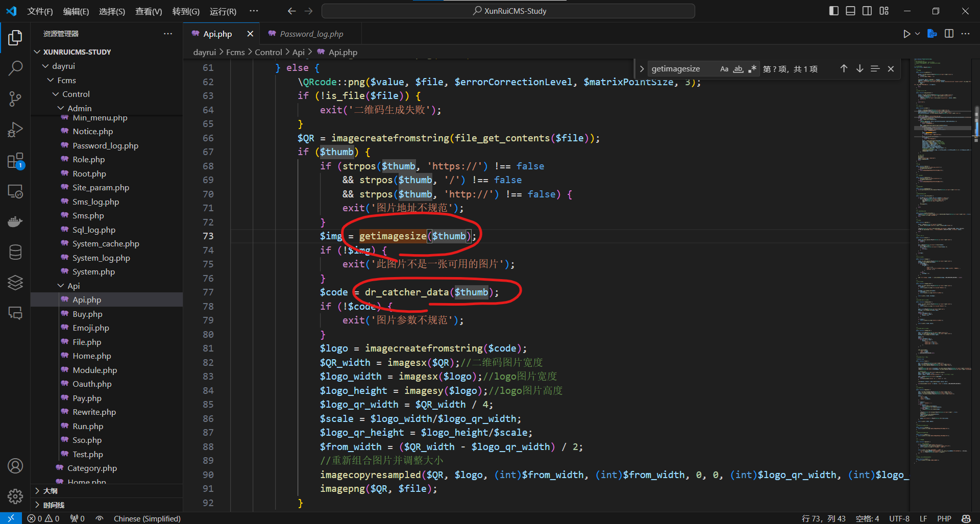
Task: Go back in navigation history
Action: pyautogui.click(x=291, y=11)
